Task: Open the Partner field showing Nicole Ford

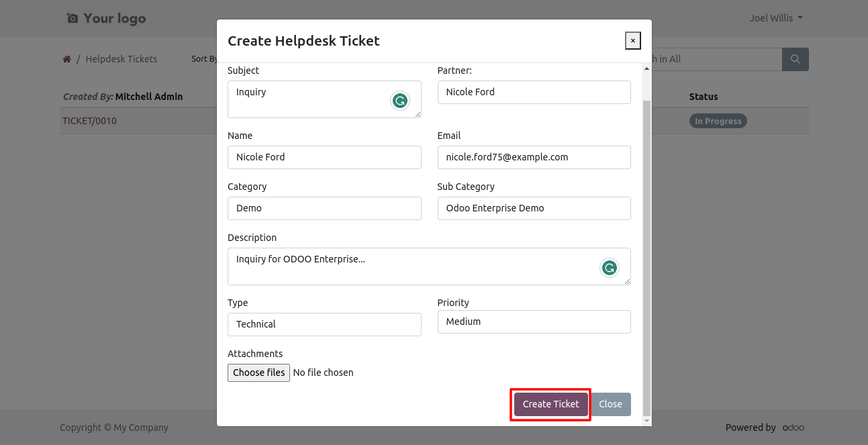Action: pos(534,92)
